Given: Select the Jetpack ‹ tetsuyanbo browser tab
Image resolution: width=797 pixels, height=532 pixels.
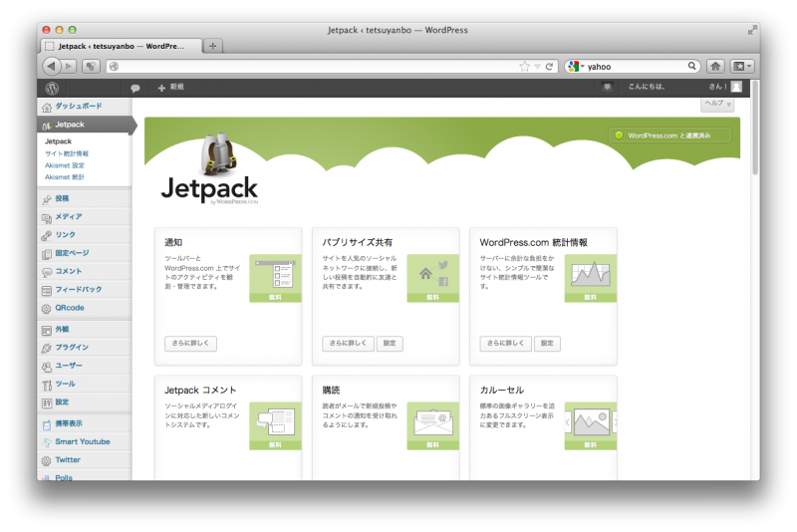Looking at the screenshot, I should [121, 46].
